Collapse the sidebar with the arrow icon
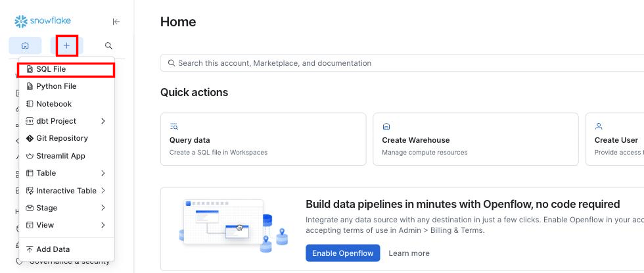644x273 pixels. (x=116, y=22)
